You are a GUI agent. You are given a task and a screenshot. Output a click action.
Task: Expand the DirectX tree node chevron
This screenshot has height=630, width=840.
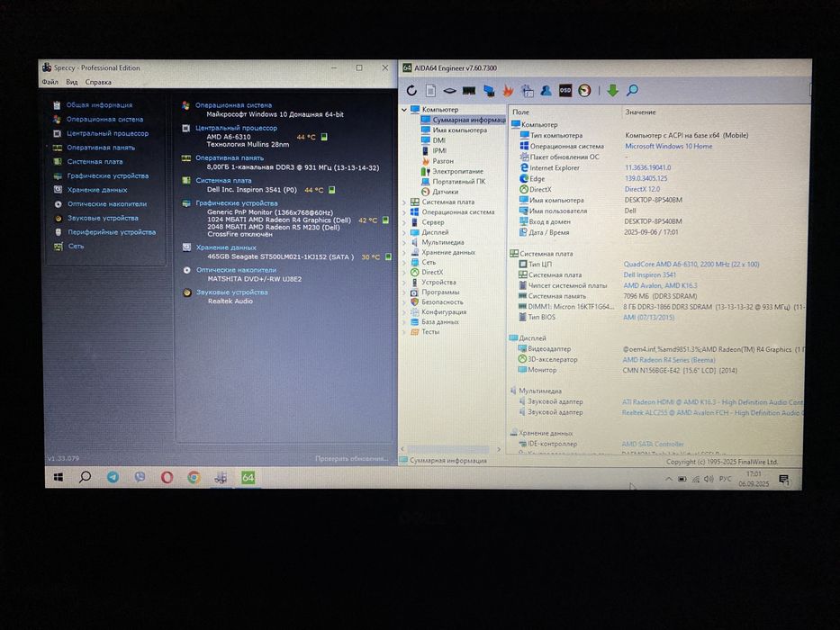(404, 272)
